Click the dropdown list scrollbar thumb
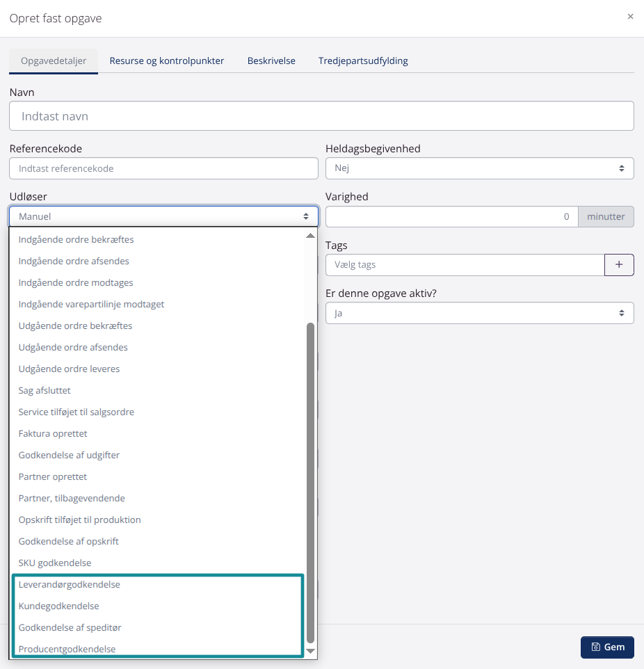The width and height of the screenshot is (644, 669). (310, 480)
